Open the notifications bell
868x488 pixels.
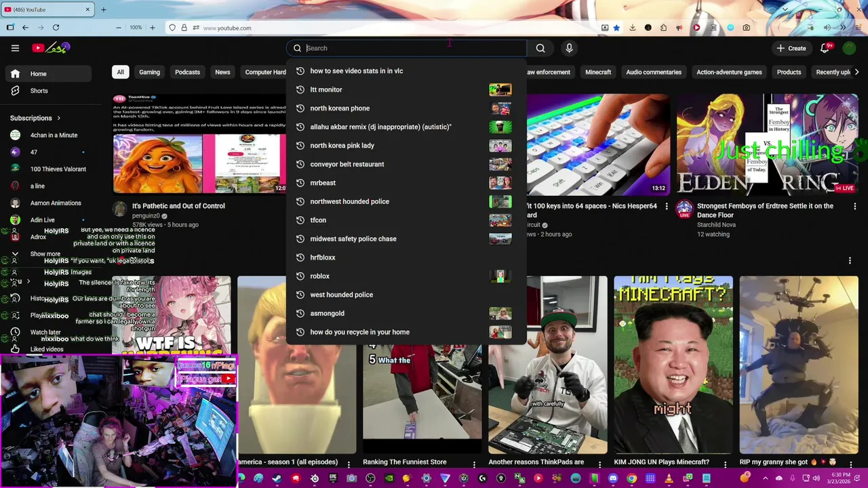click(x=825, y=48)
